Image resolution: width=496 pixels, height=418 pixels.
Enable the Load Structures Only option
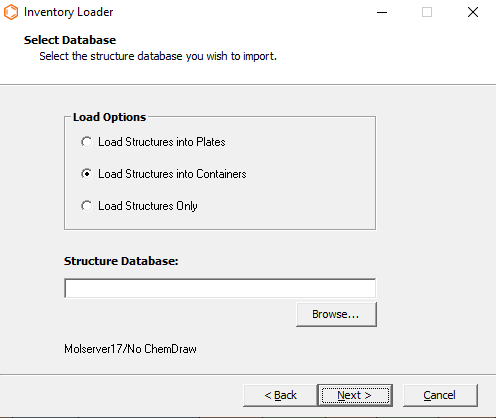tap(87, 206)
